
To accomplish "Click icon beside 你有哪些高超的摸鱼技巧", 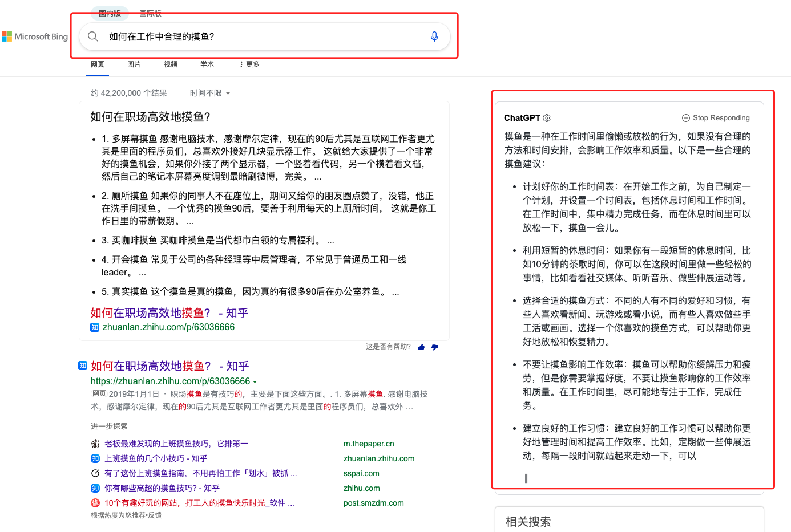I will click(95, 488).
